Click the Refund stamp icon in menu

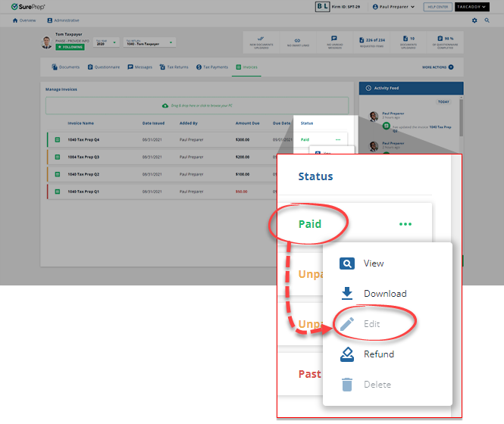coord(347,354)
